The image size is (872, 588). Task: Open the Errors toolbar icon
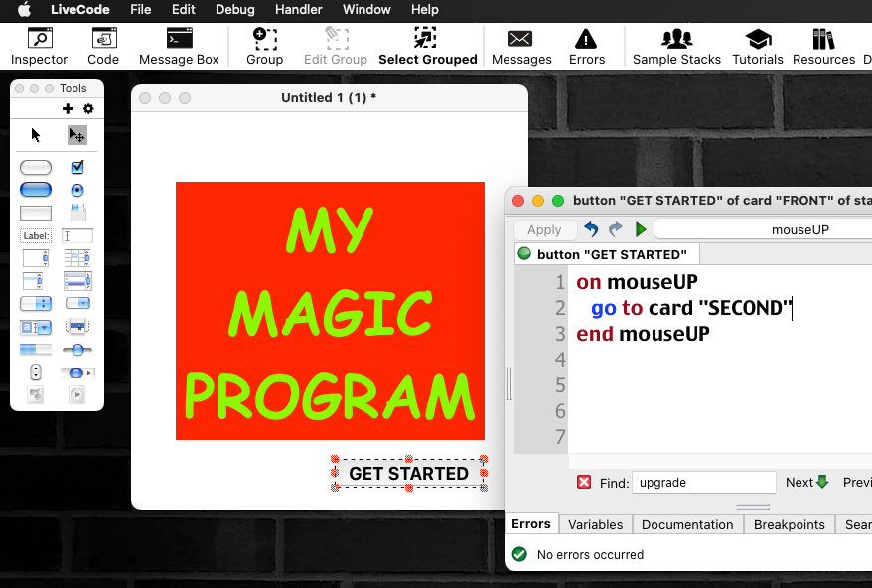point(587,46)
